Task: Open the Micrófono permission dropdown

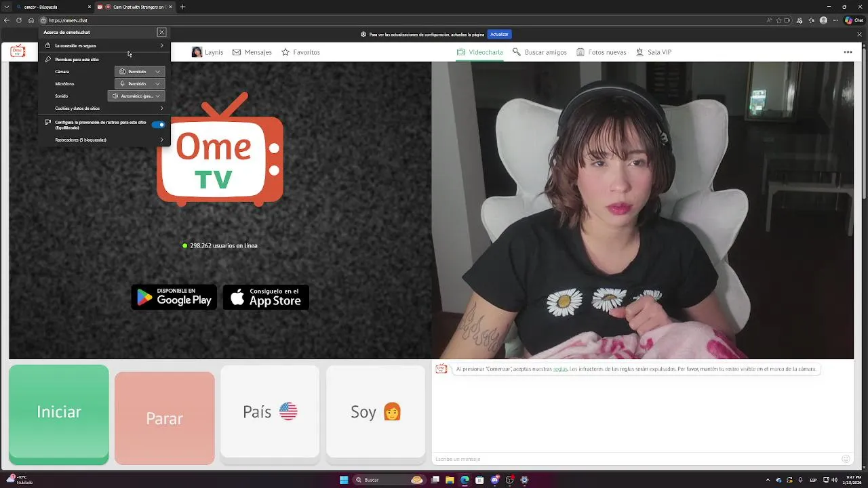Action: (140, 83)
